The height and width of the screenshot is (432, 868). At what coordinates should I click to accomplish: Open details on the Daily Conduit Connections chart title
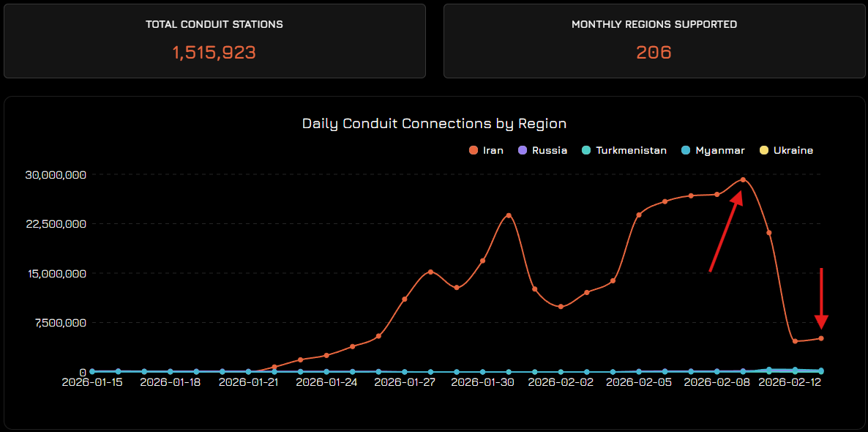click(435, 123)
